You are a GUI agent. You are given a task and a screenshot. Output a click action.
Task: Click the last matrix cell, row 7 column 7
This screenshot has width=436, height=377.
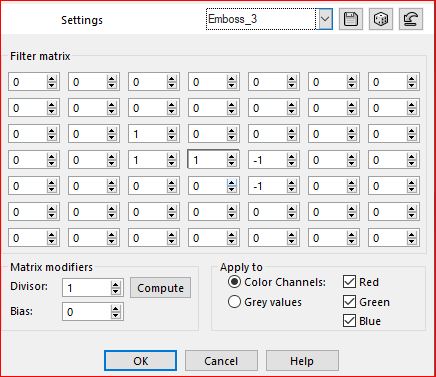point(387,238)
